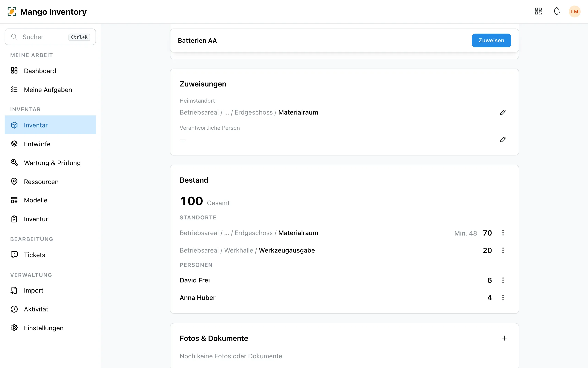
Task: Click Materialraum link under Heimstandort
Action: tap(298, 112)
